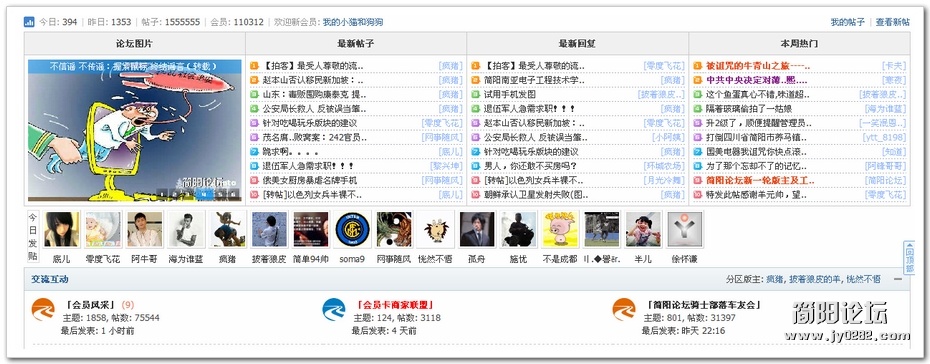Open the hot post 被诅咒的牛背山之旅
This screenshot has height=364, width=930.
(757, 66)
